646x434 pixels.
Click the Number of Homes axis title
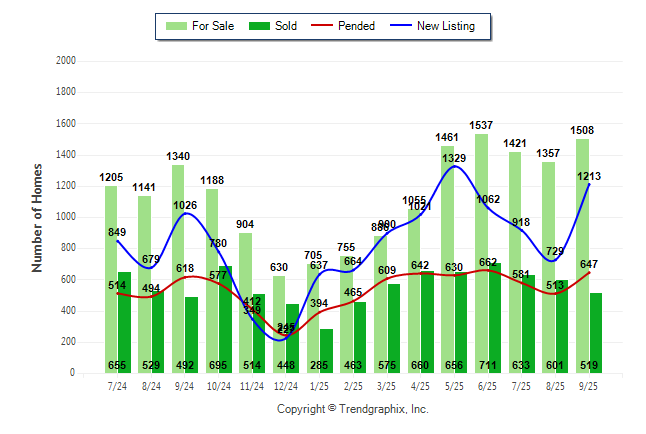38,217
